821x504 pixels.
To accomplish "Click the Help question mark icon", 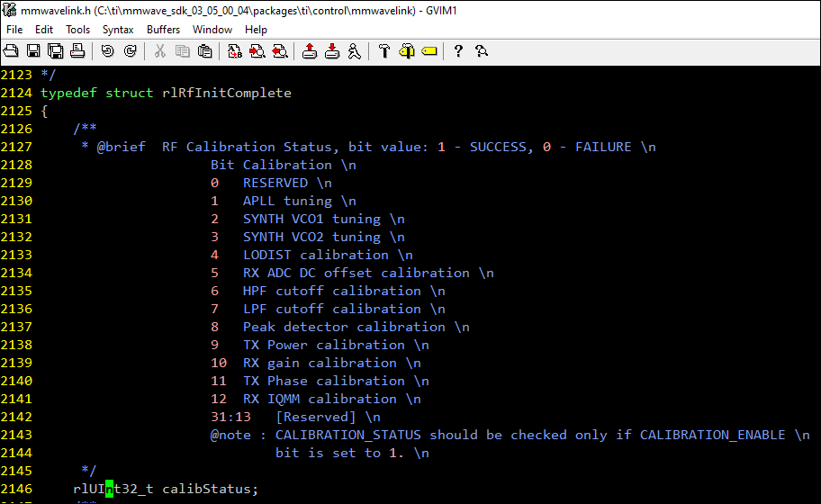I will coord(459,50).
